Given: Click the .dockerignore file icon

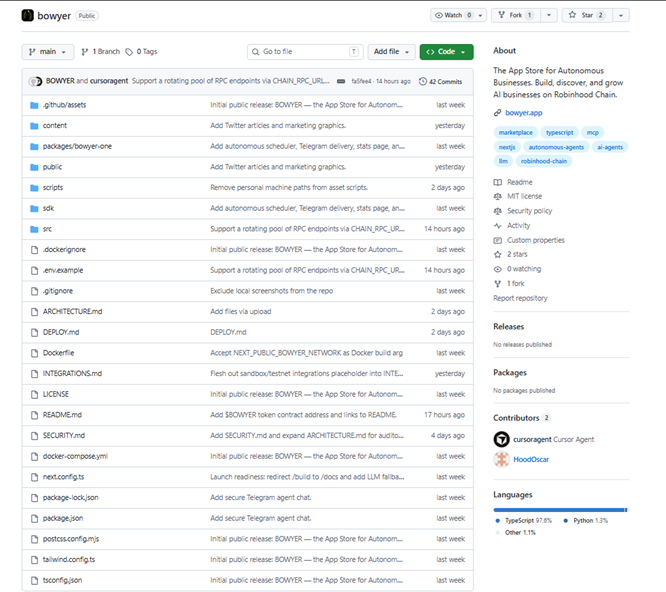Looking at the screenshot, I should point(34,250).
